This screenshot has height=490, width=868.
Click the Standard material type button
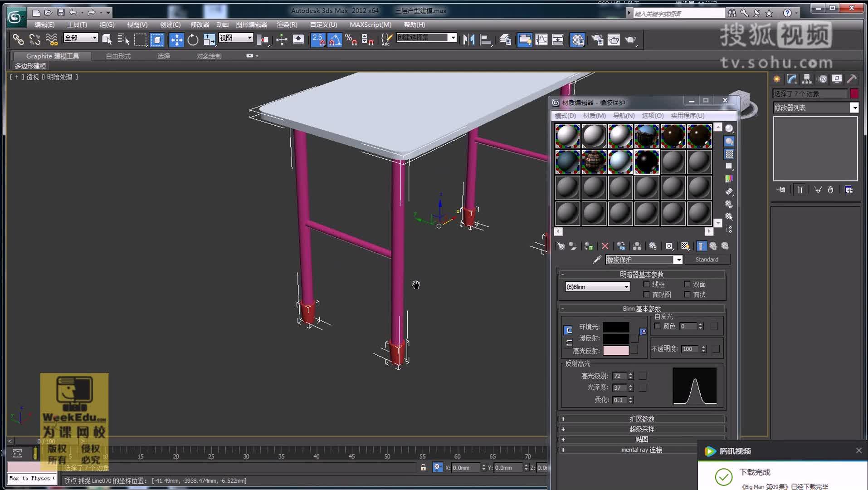click(707, 259)
